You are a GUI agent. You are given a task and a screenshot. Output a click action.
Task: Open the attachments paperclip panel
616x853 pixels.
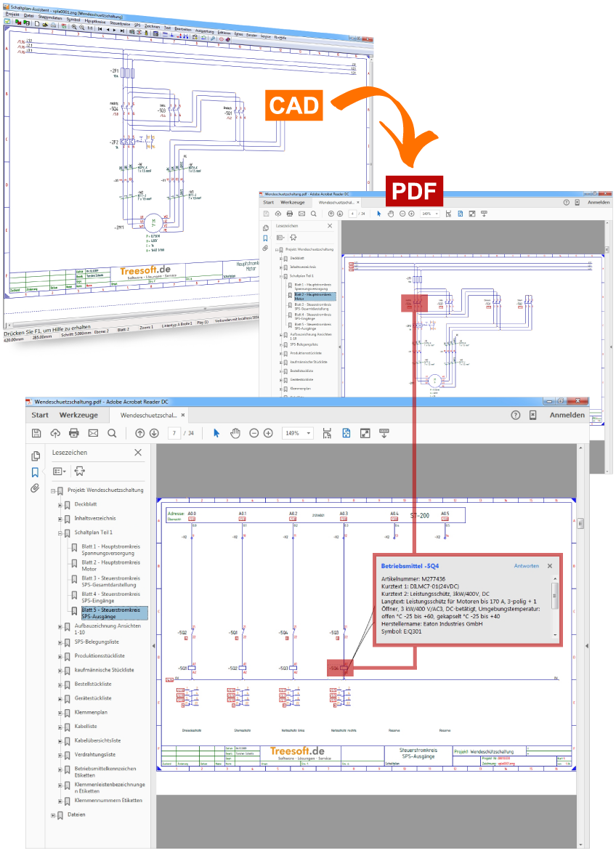pyautogui.click(x=35, y=488)
